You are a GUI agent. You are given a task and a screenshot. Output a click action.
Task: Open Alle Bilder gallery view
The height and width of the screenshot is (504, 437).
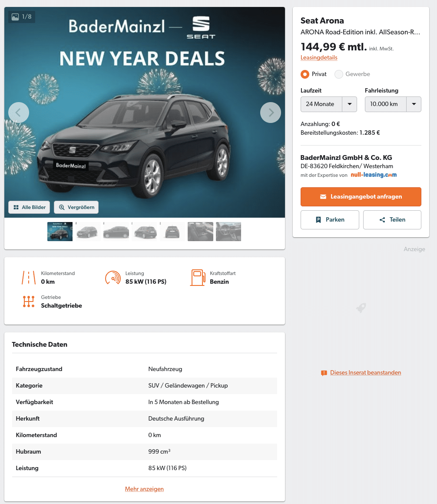29,207
